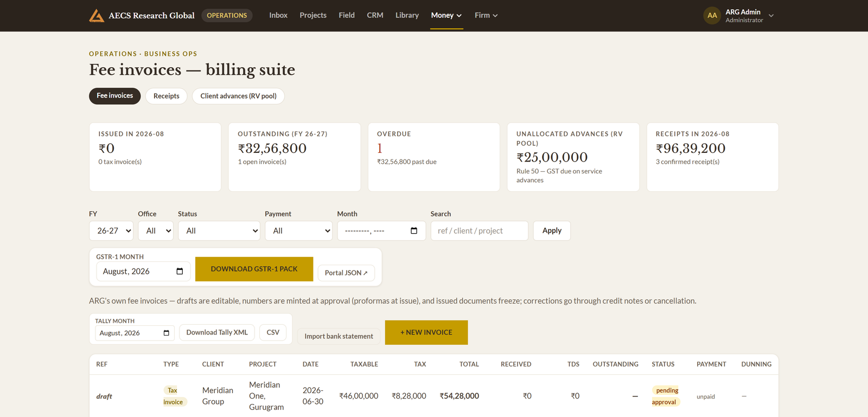This screenshot has width=868, height=417.
Task: Expand the ARG Admin account chevron
Action: point(771,16)
